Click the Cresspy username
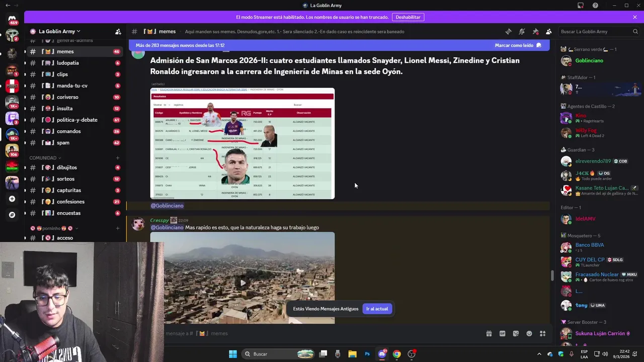Viewport: 644px width, 362px height. tap(159, 220)
